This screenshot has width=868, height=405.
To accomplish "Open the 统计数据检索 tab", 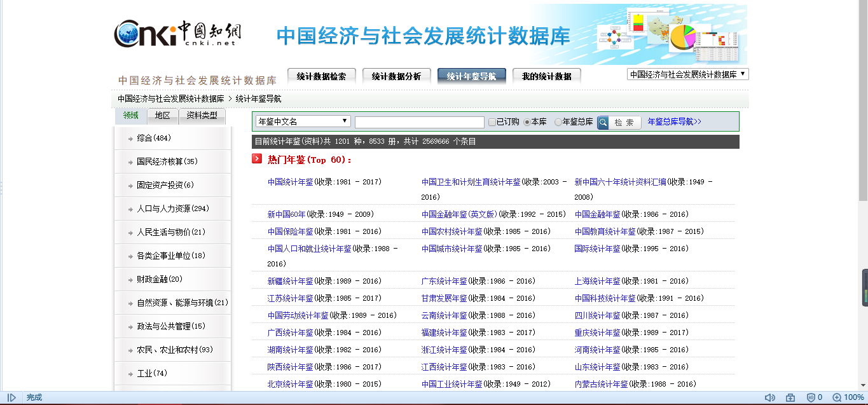I will click(x=322, y=76).
